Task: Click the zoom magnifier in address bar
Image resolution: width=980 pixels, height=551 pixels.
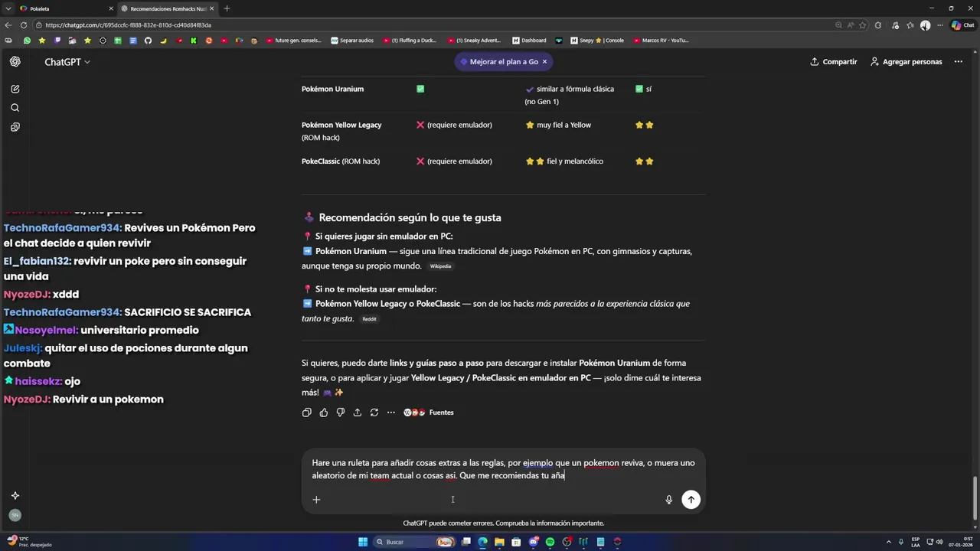Action: coord(839,24)
